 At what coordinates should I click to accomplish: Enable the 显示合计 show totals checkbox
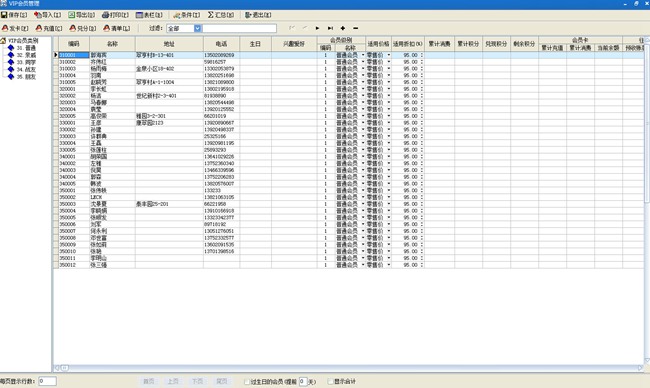pyautogui.click(x=330, y=381)
